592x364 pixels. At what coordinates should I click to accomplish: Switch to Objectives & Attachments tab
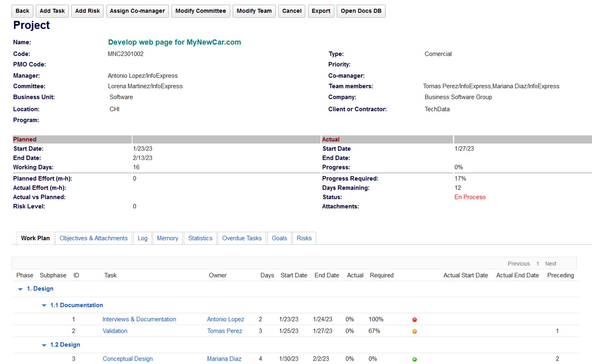[94, 238]
